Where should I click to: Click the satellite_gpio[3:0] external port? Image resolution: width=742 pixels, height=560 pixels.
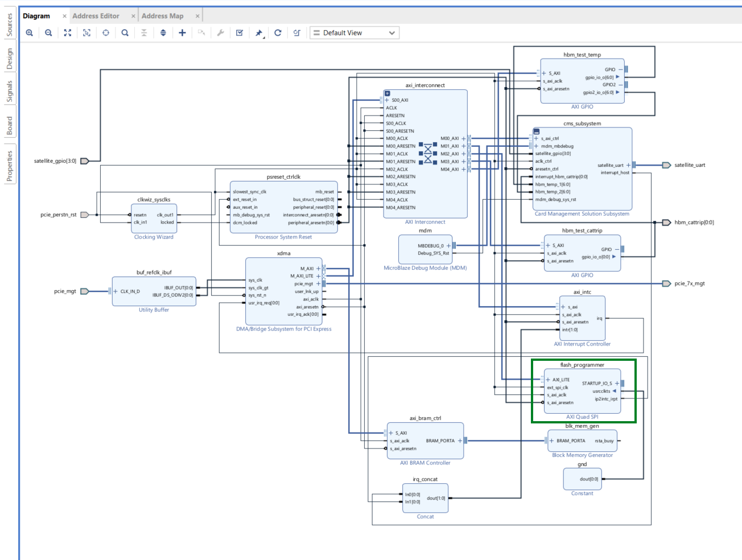tap(83, 160)
